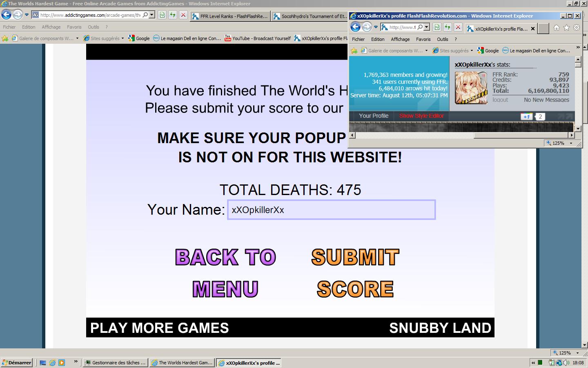Viewport: 588px width, 368px height.
Task: Open address bar dropdown in profile window
Action: (427, 27)
